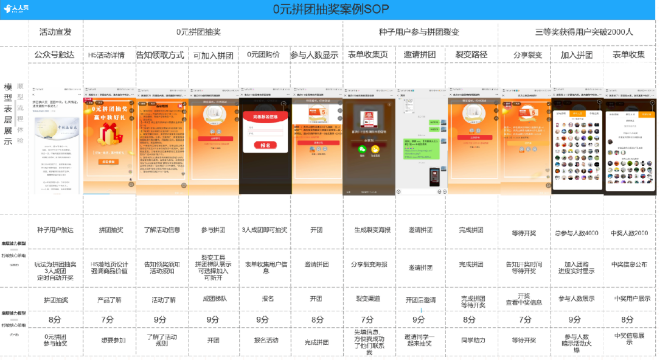Screen dimensions: 659x360
Task: Select the 分享裂变海报 cell
Action: click(369, 265)
